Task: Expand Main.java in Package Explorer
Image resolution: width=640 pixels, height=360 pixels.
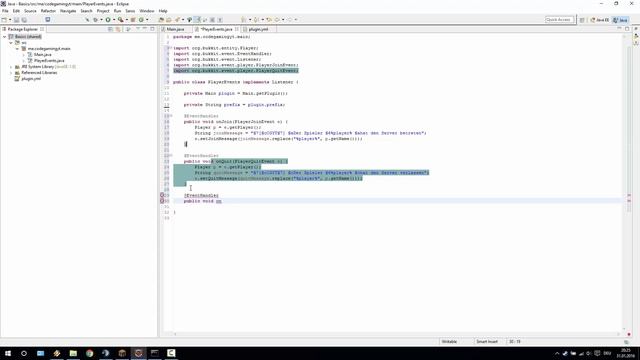Action: [x=24, y=55]
